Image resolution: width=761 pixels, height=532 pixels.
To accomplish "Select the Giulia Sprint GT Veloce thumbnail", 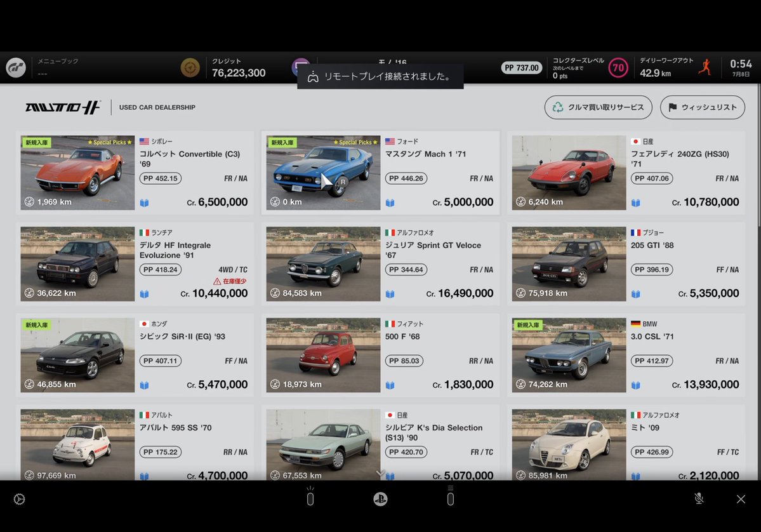I will [323, 264].
